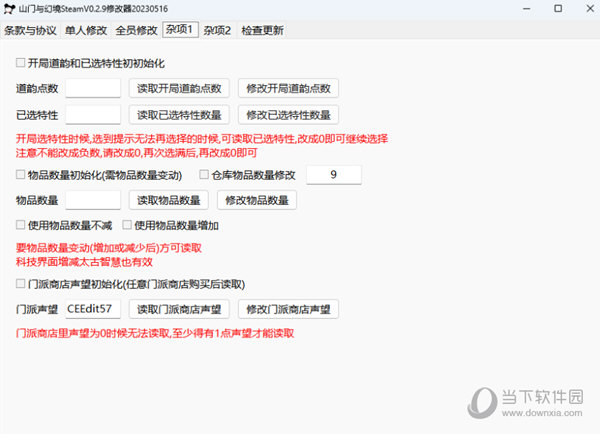Click the 修改门派商店声望 button

point(288,309)
